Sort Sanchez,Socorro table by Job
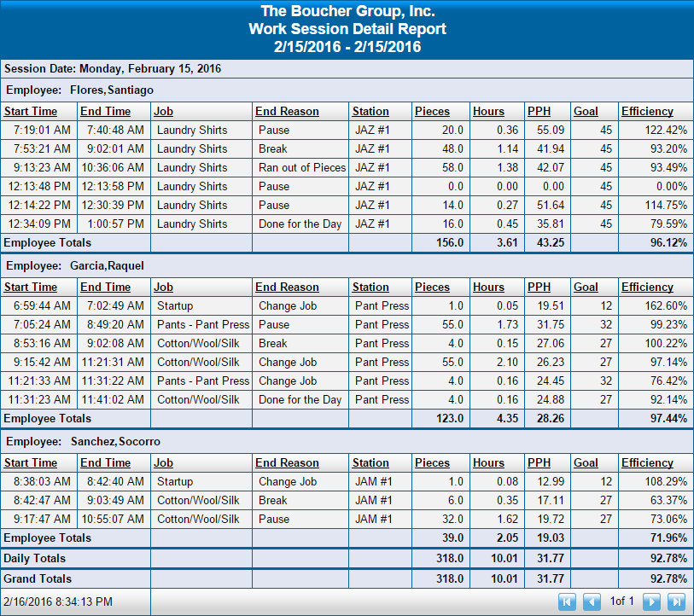 click(x=163, y=463)
